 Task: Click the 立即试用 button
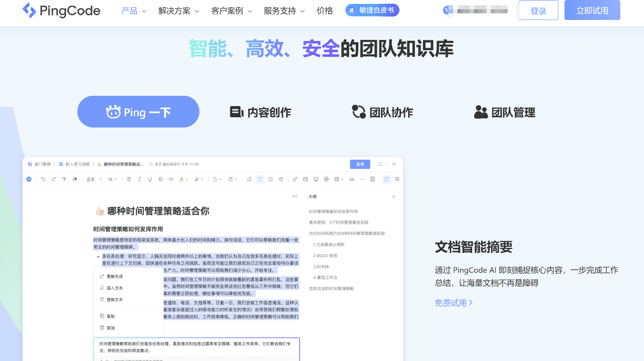click(x=592, y=10)
